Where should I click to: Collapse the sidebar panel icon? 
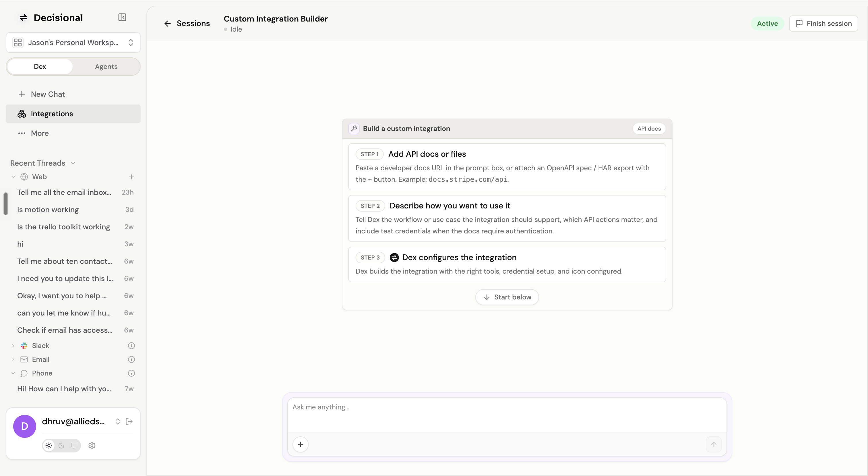(122, 17)
